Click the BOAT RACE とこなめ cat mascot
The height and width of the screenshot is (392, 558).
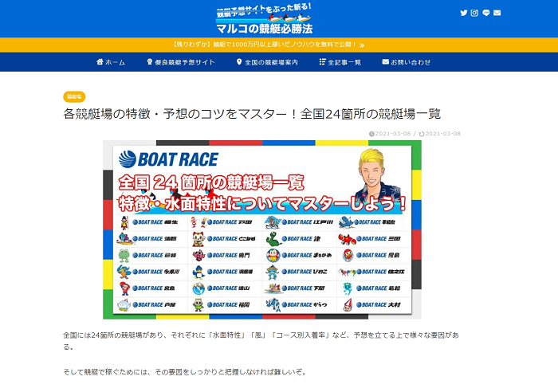pos(198,239)
